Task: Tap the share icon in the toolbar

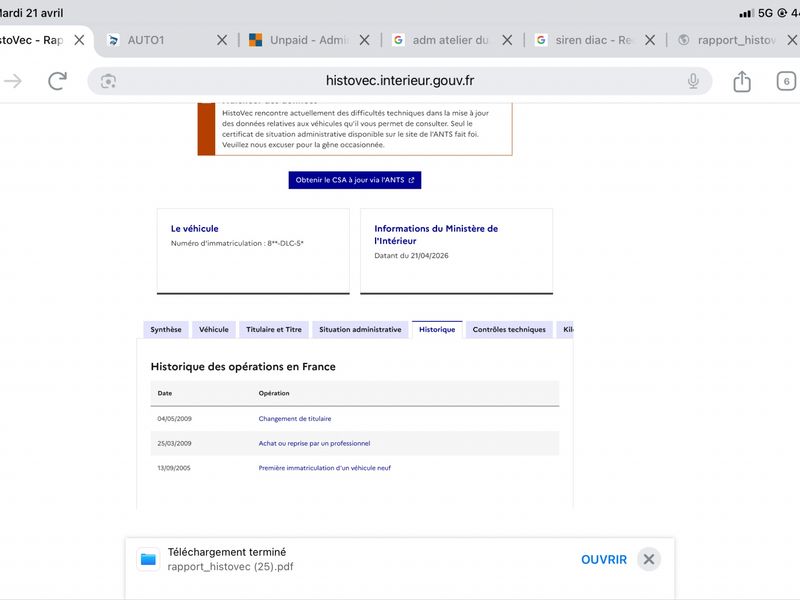Action: pyautogui.click(x=742, y=81)
